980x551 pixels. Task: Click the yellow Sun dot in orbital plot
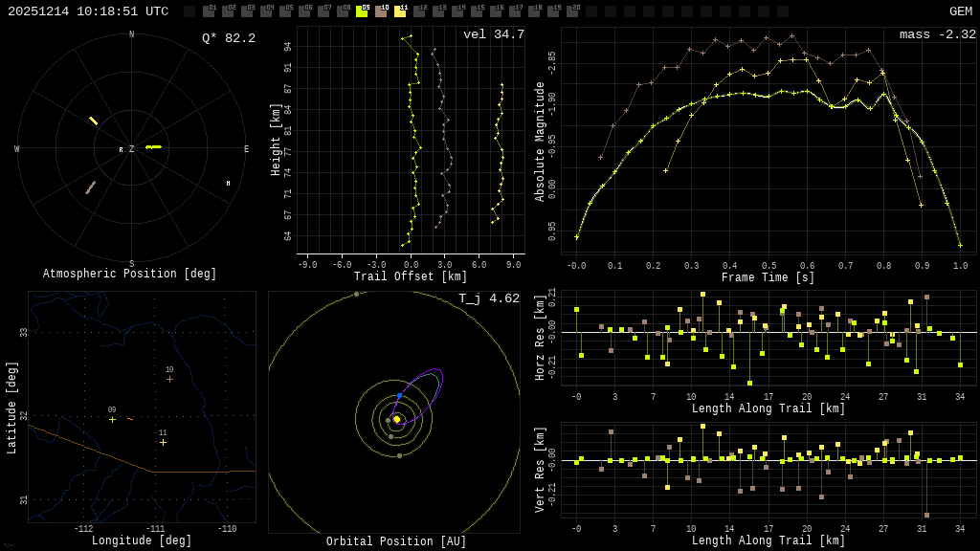click(x=396, y=419)
